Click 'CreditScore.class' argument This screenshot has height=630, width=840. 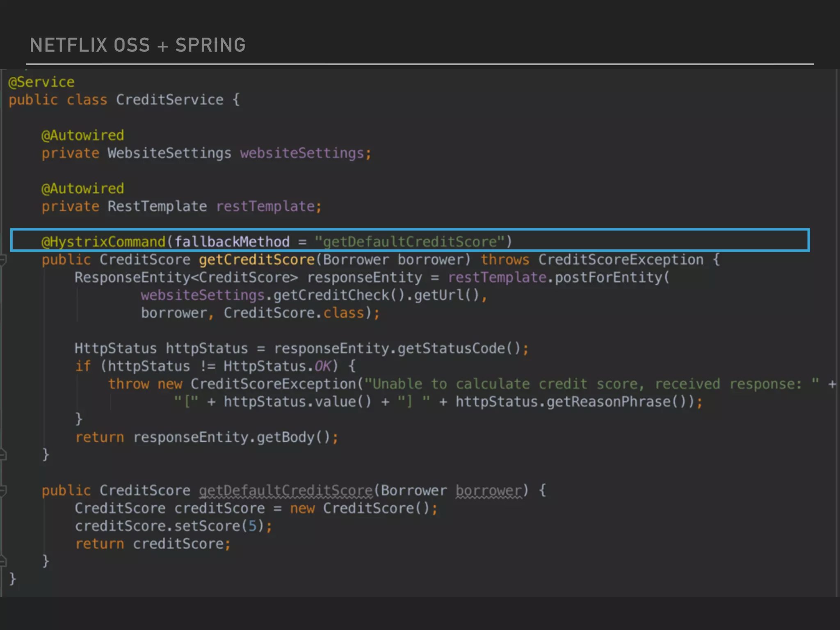click(294, 313)
